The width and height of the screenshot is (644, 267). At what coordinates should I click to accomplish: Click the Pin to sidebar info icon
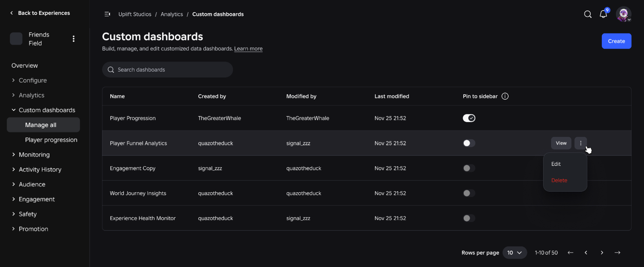(505, 96)
